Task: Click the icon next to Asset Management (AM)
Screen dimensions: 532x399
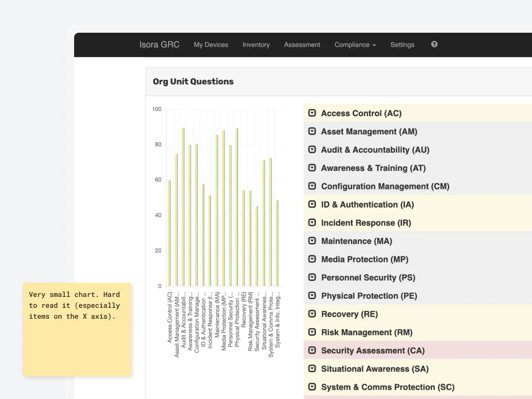Action: 312,131
